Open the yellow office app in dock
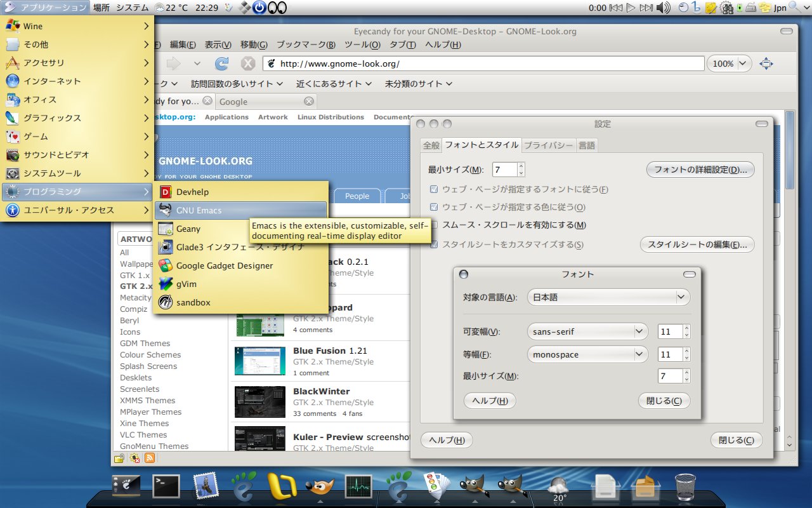The image size is (812, 508). (x=282, y=486)
